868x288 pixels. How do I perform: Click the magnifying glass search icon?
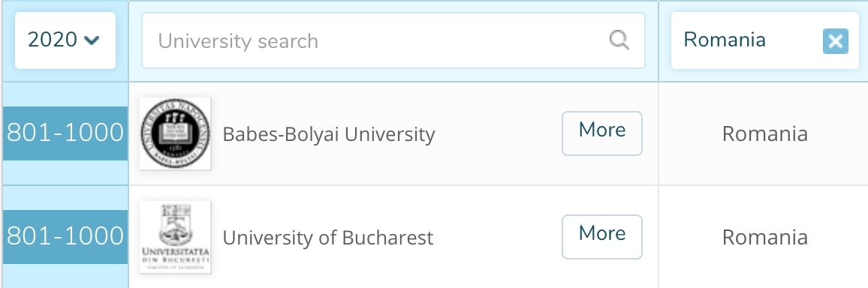[x=619, y=40]
